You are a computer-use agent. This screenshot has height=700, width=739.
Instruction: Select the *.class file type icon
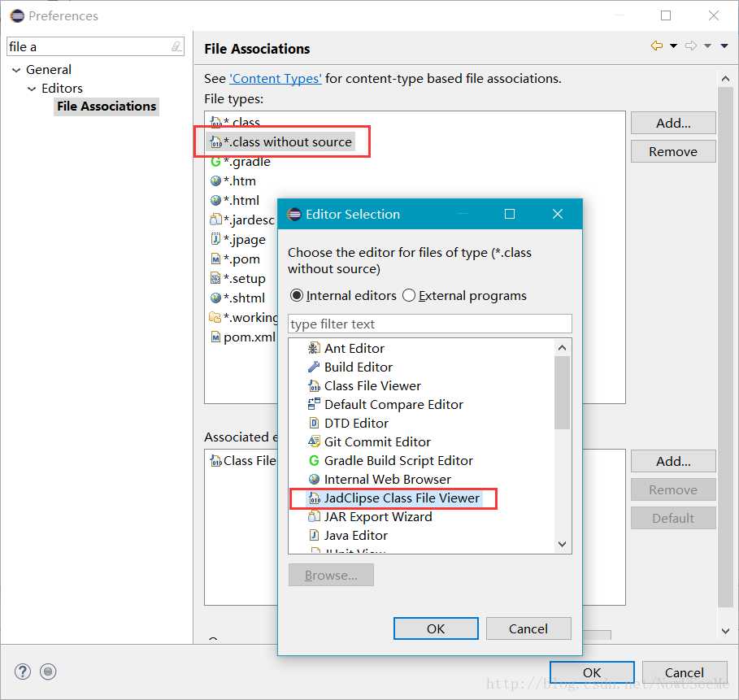[215, 122]
